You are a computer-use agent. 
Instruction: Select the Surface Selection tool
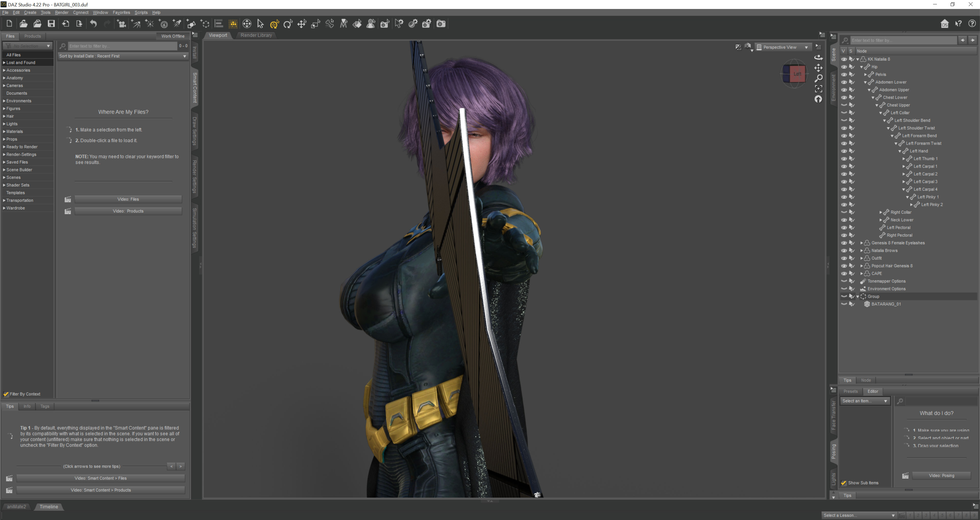357,23
